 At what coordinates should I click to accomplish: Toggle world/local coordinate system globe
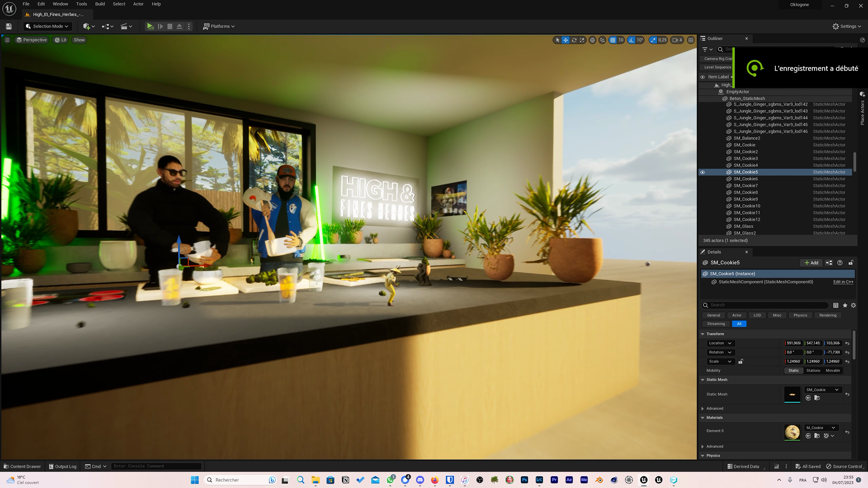tap(592, 40)
